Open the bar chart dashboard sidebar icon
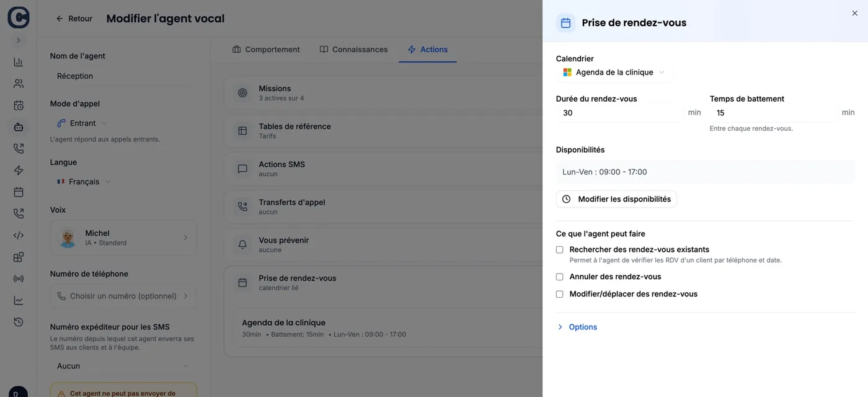 point(19,62)
